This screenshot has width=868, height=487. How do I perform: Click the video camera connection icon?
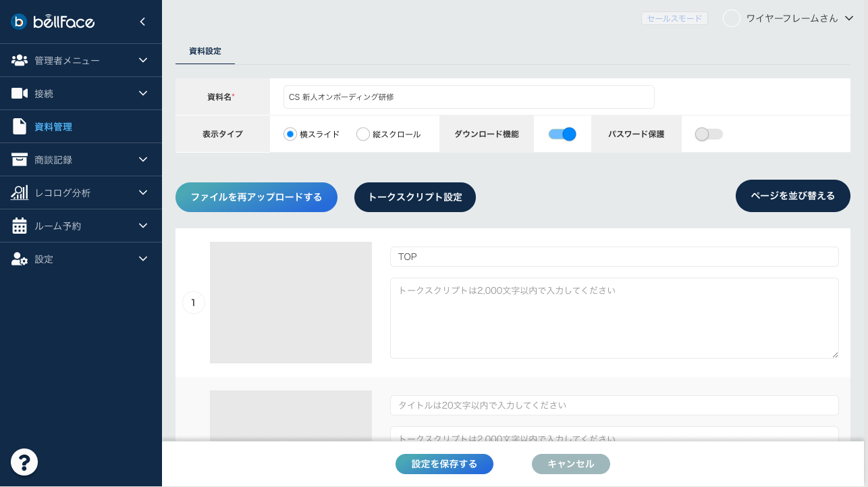[x=20, y=93]
